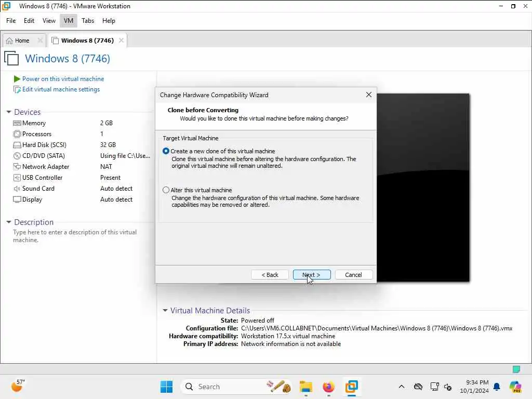Show hidden system tray icons
Image resolution: width=532 pixels, height=399 pixels.
[402, 387]
